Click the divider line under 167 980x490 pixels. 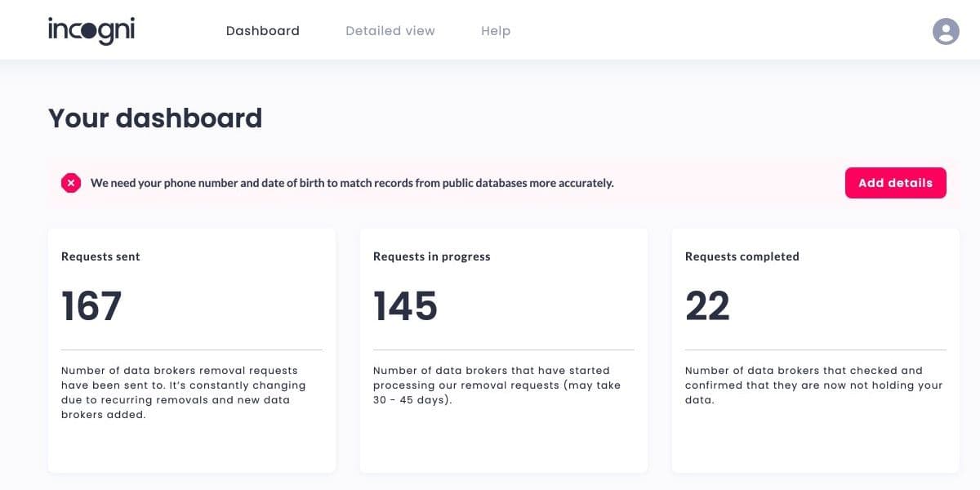point(191,350)
